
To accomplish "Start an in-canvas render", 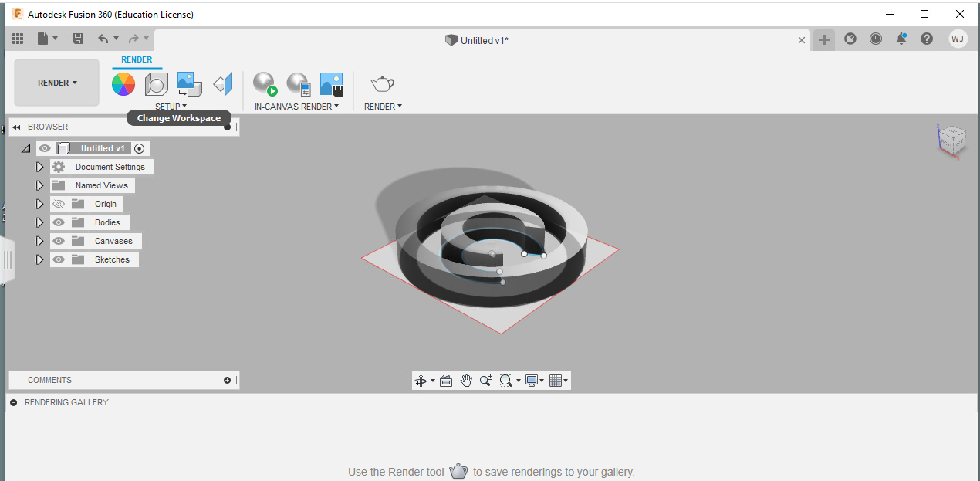I will point(265,84).
